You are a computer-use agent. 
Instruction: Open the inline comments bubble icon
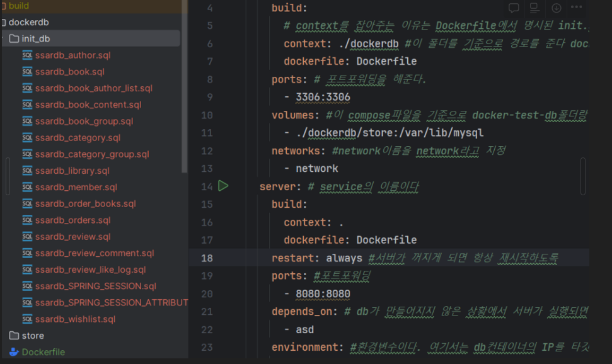tap(514, 8)
